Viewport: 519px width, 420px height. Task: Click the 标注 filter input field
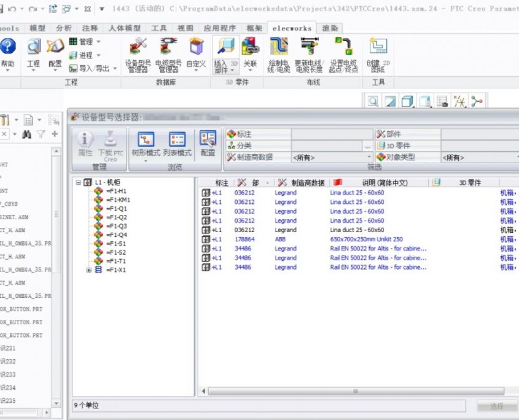(x=332, y=134)
